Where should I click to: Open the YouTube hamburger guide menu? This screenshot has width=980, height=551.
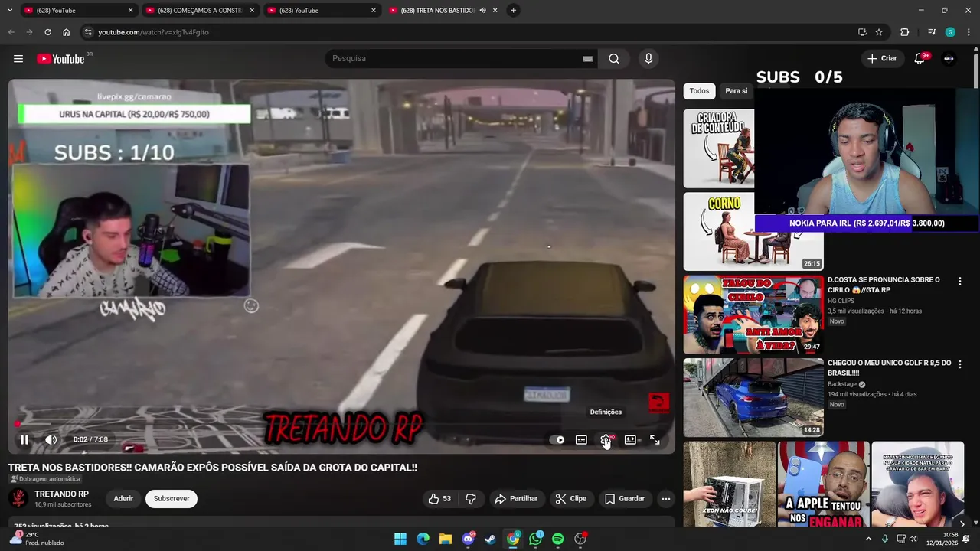(x=18, y=59)
